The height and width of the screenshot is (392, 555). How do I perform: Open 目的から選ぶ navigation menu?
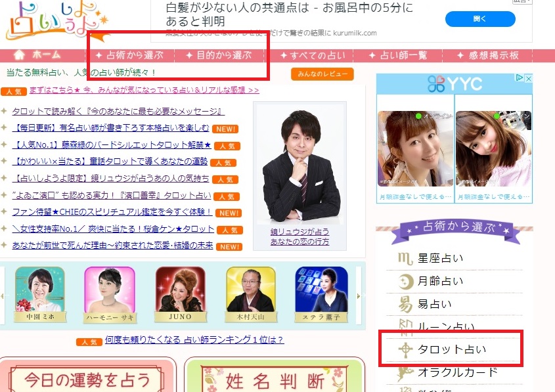[x=219, y=55]
